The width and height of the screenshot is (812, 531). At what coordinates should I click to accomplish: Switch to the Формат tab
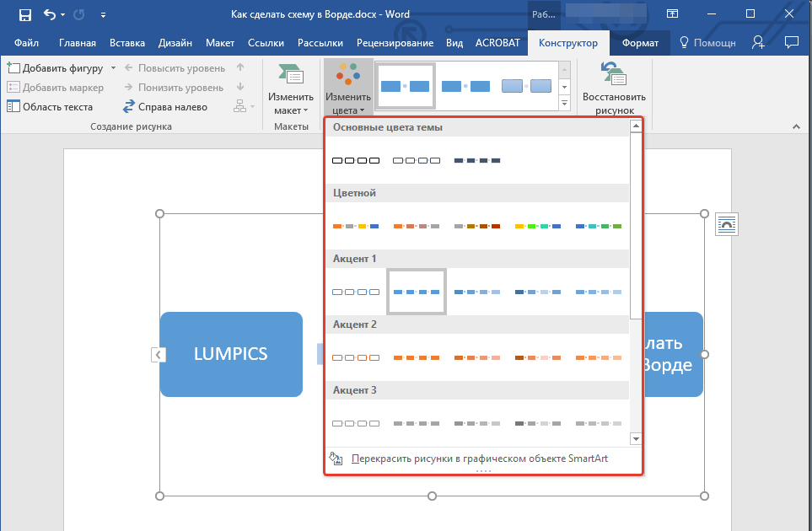640,43
